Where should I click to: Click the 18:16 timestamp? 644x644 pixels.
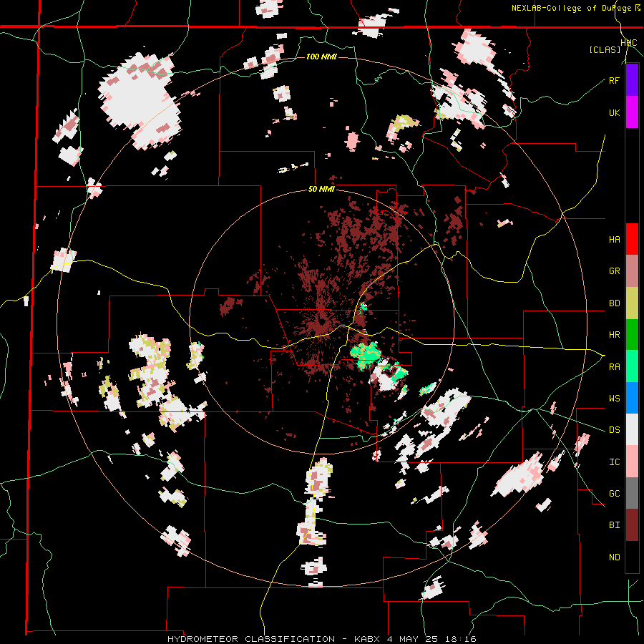pyautogui.click(x=459, y=639)
